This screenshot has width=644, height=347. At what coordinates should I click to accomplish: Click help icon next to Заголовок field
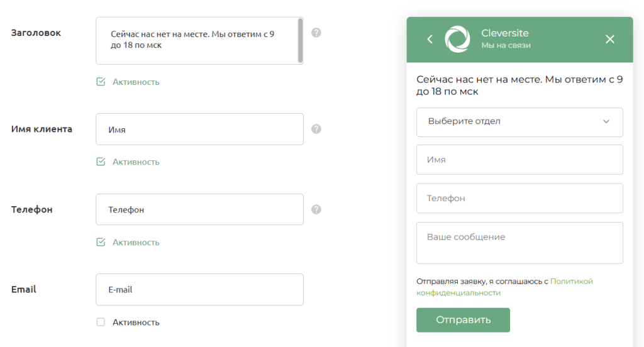[x=316, y=33]
